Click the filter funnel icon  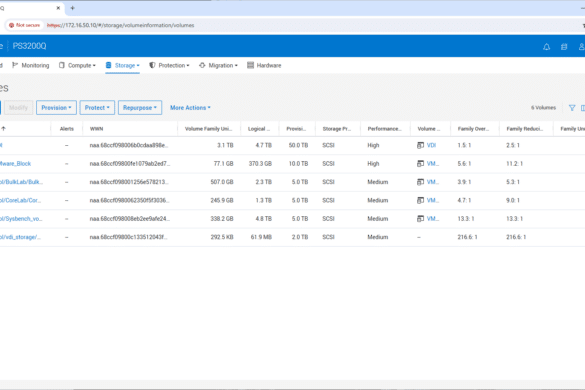pos(572,108)
